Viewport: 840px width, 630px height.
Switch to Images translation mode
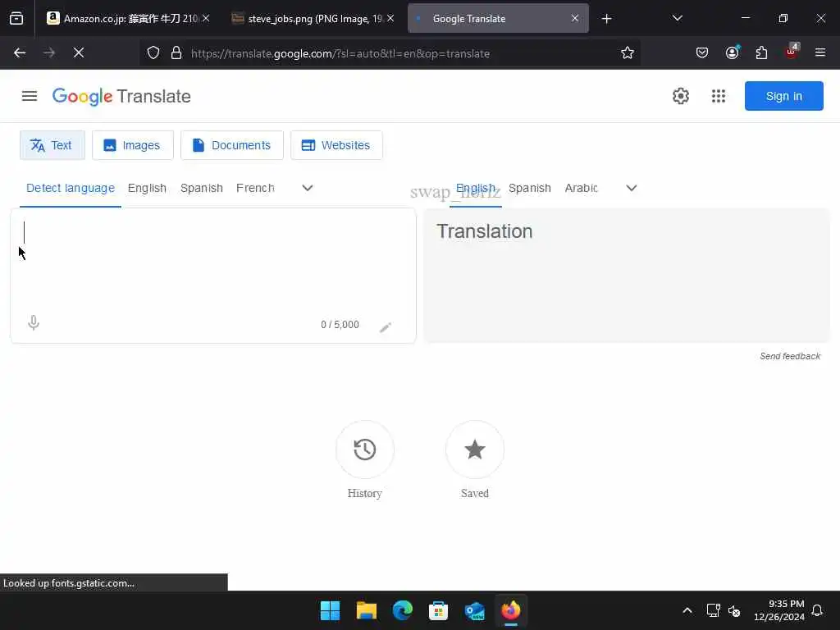pos(133,145)
